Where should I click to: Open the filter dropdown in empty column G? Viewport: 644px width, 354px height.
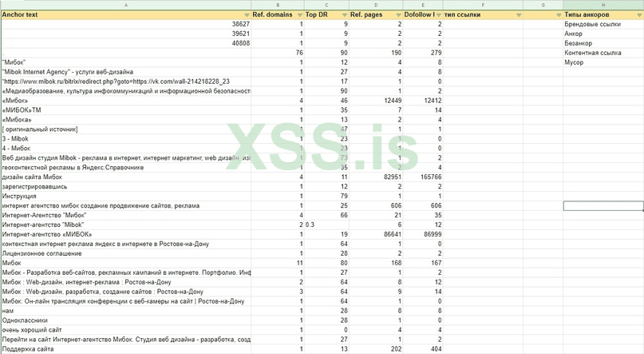tap(559, 15)
